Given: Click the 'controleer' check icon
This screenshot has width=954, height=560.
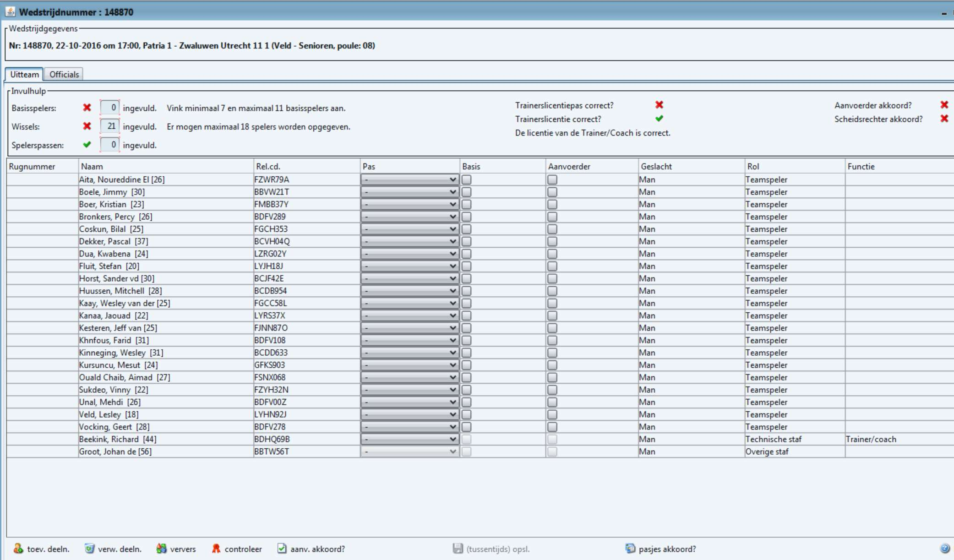Looking at the screenshot, I should 216,549.
